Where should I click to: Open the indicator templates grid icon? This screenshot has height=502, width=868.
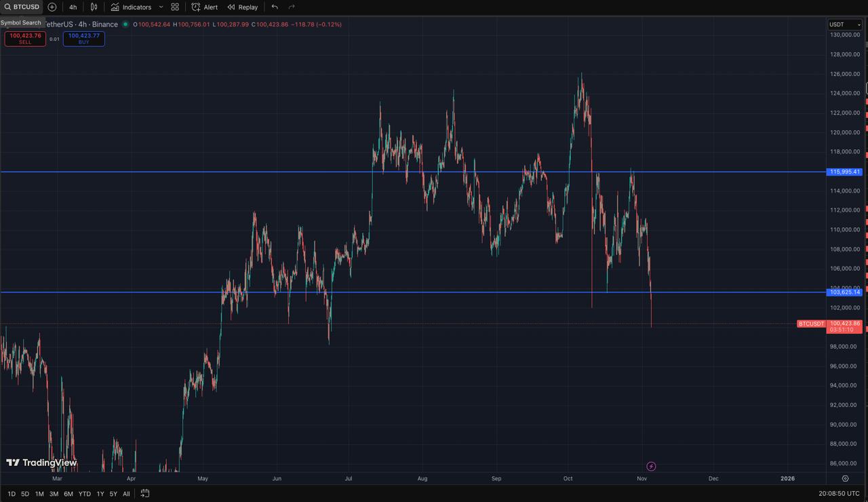coord(175,7)
